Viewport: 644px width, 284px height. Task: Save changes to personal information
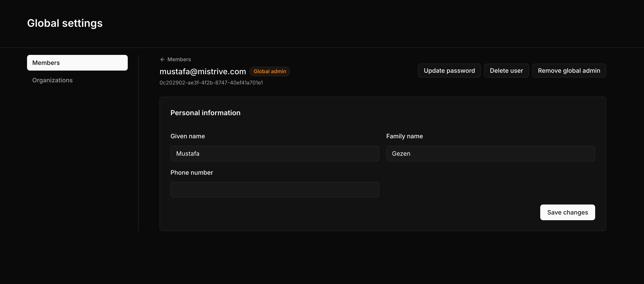point(567,212)
